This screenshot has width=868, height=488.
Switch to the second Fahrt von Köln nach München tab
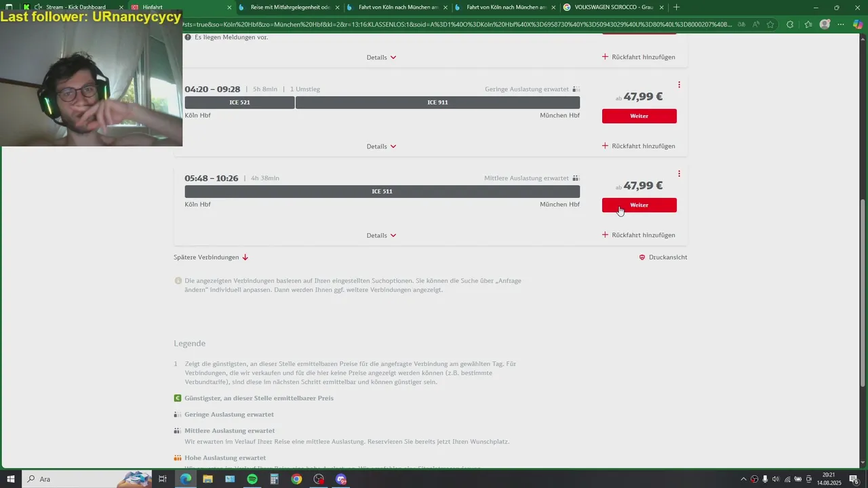[x=506, y=7]
